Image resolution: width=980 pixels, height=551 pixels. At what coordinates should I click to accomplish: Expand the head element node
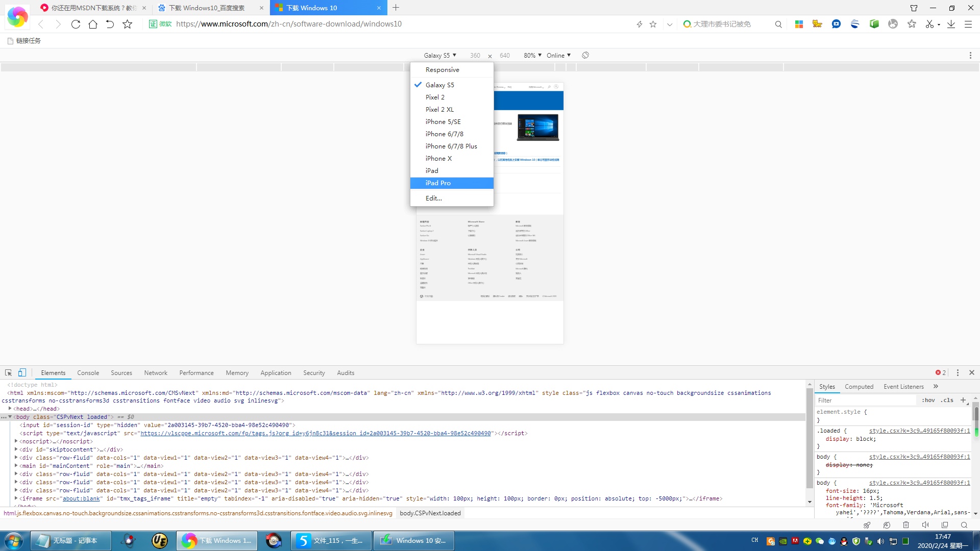tap(10, 409)
